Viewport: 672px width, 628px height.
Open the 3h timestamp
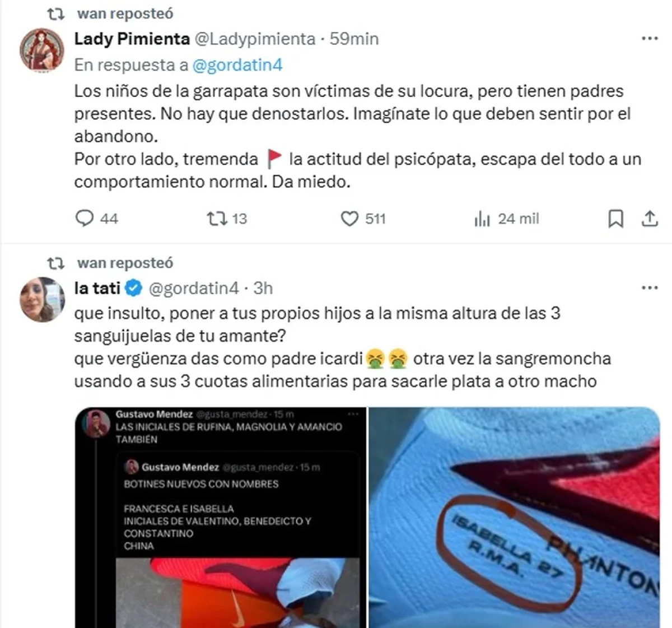tap(263, 288)
